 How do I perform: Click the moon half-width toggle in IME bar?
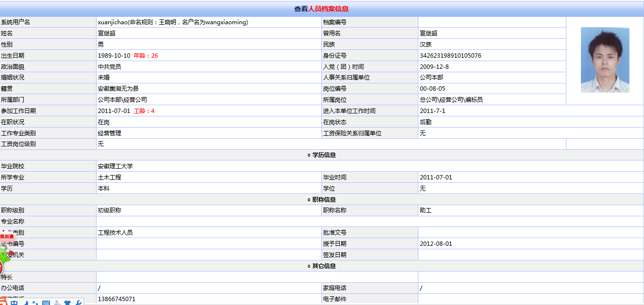[25, 303]
